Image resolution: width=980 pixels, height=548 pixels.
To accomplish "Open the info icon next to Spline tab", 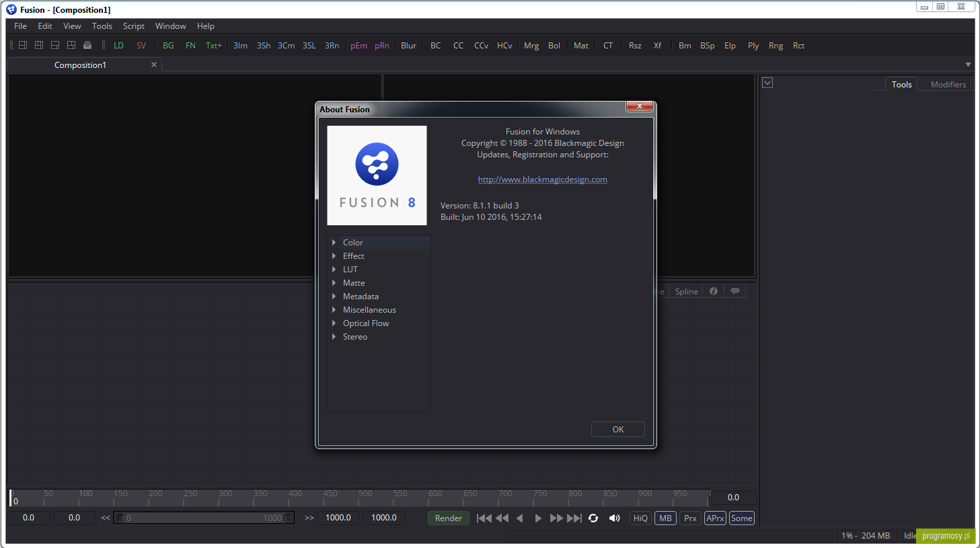I will coord(714,291).
